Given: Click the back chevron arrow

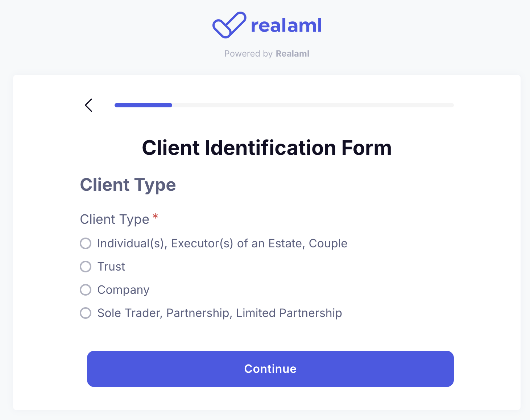Looking at the screenshot, I should click(88, 105).
